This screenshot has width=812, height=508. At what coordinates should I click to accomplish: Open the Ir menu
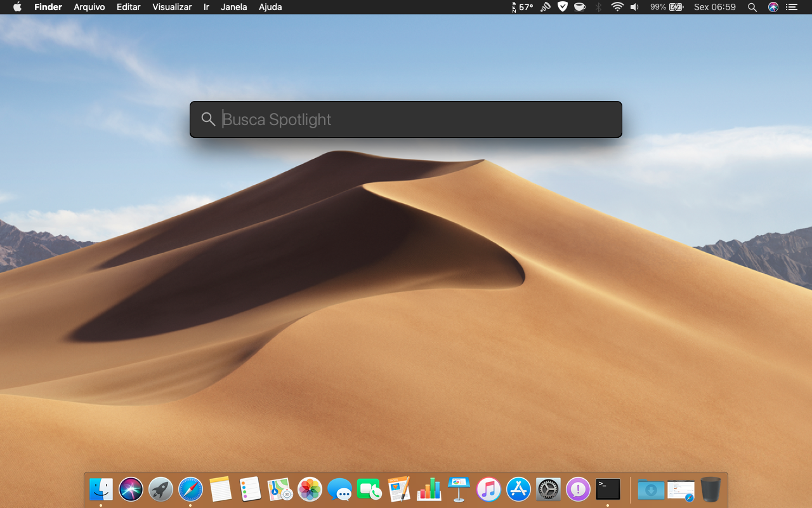206,7
